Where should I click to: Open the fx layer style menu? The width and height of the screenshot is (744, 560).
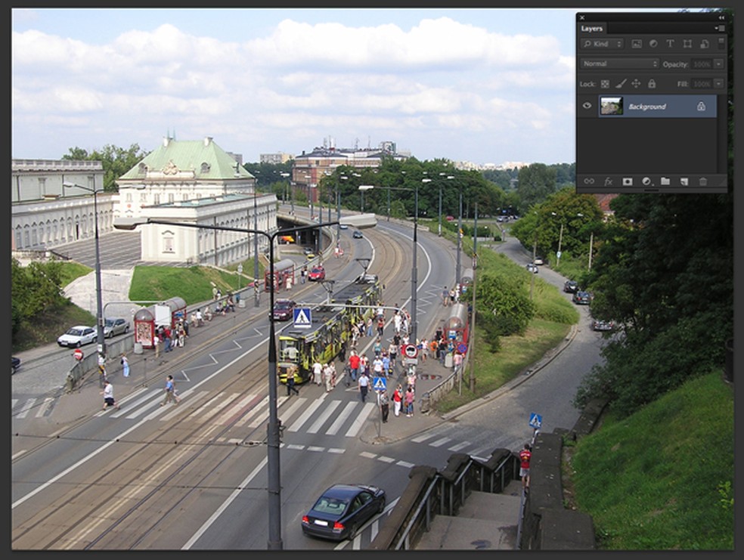point(608,181)
